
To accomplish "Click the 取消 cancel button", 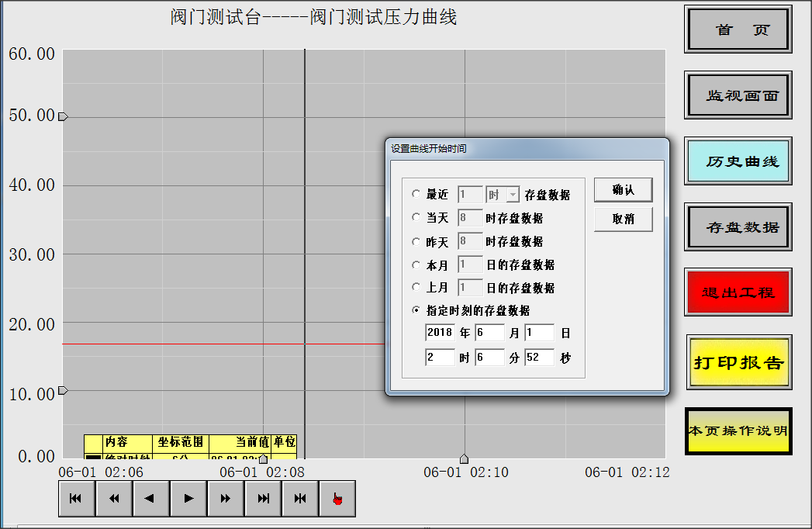I will [x=623, y=219].
